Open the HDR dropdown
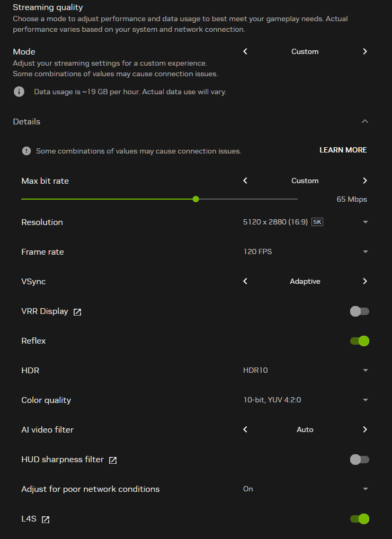 click(365, 370)
